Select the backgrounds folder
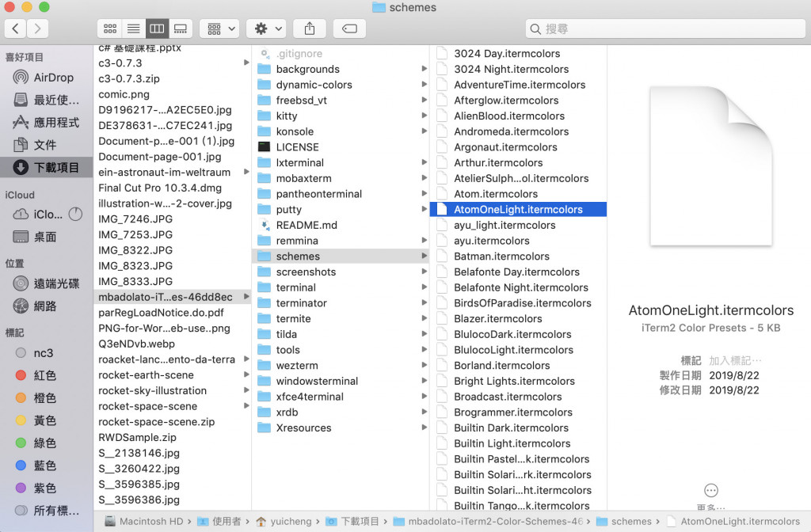Screen dimensions: 811x532 tap(341, 70)
